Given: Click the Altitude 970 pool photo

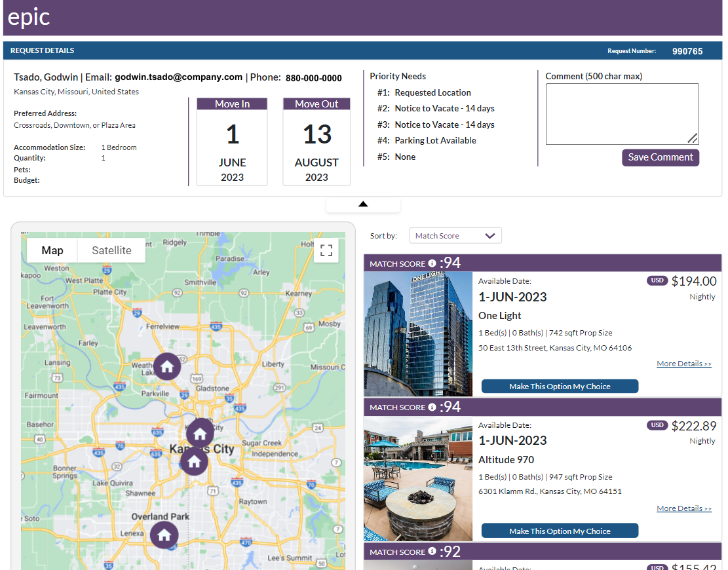Looking at the screenshot, I should pyautogui.click(x=418, y=478).
